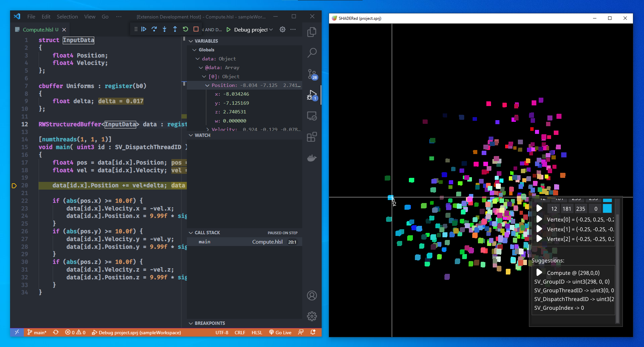
Task: Select the Compute.hlsl editor tab
Action: coord(39,30)
